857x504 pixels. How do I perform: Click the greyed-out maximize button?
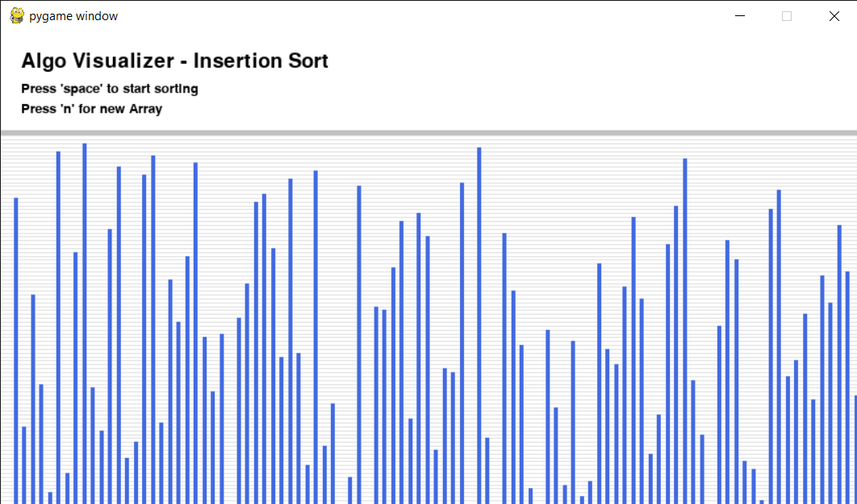pyautogui.click(x=787, y=16)
